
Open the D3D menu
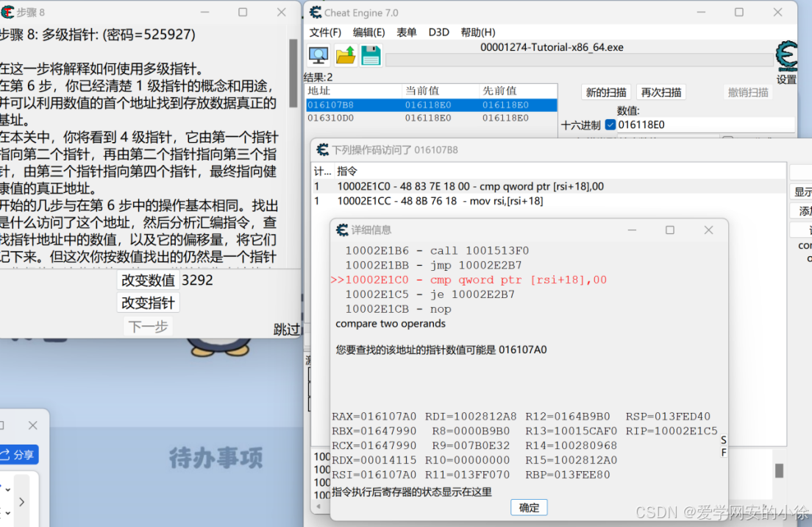coord(438,32)
